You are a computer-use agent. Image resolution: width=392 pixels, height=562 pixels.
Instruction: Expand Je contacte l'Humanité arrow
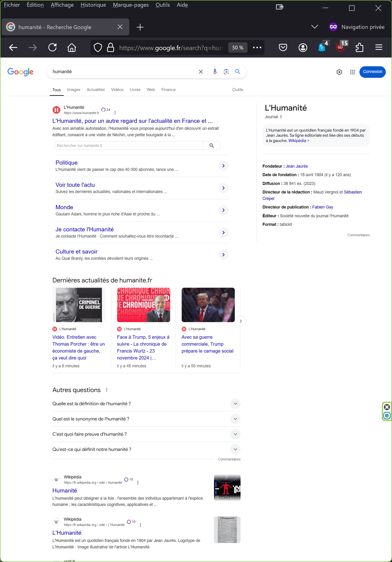[223, 232]
